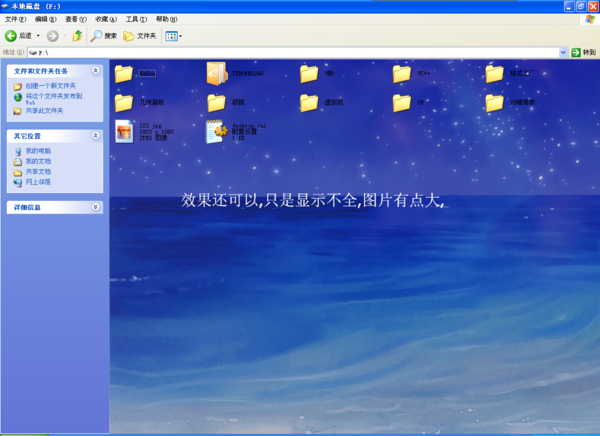
Task: Toggle the Folders (文件夹) pane button
Action: [x=140, y=36]
